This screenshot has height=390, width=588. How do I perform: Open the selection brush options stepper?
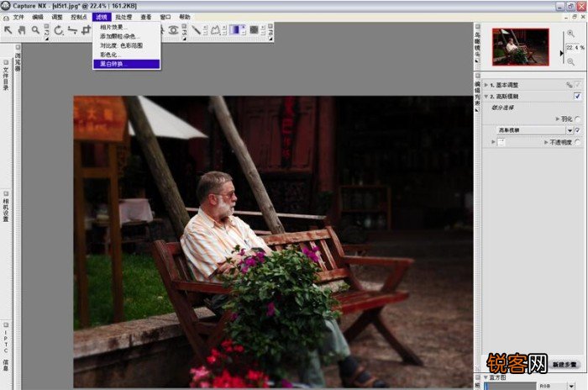205,30
